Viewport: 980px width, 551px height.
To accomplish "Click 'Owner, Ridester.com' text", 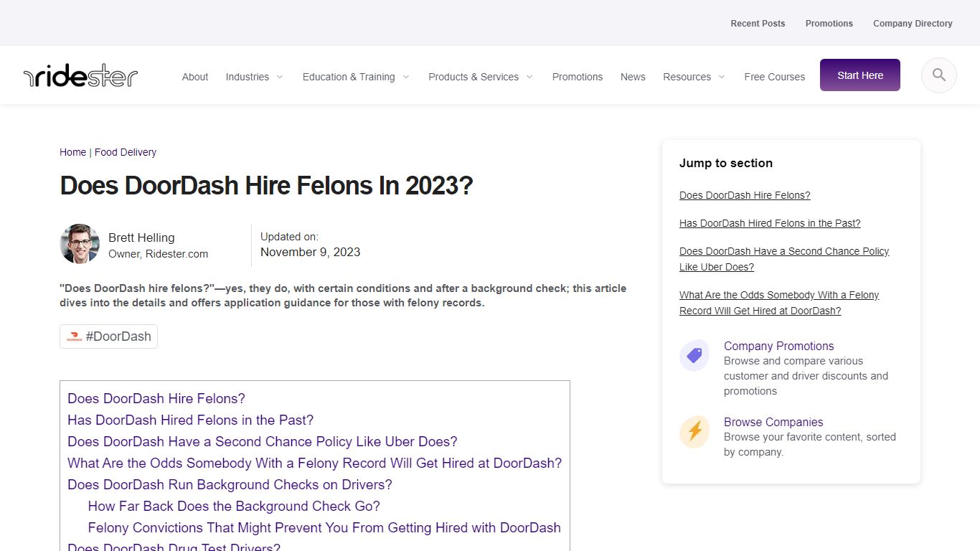I will click(x=159, y=254).
